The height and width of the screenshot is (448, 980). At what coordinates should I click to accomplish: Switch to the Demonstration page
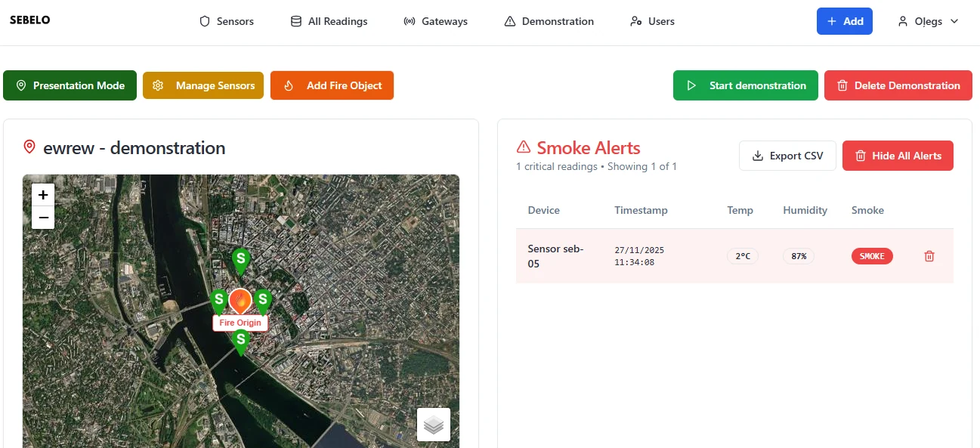549,21
